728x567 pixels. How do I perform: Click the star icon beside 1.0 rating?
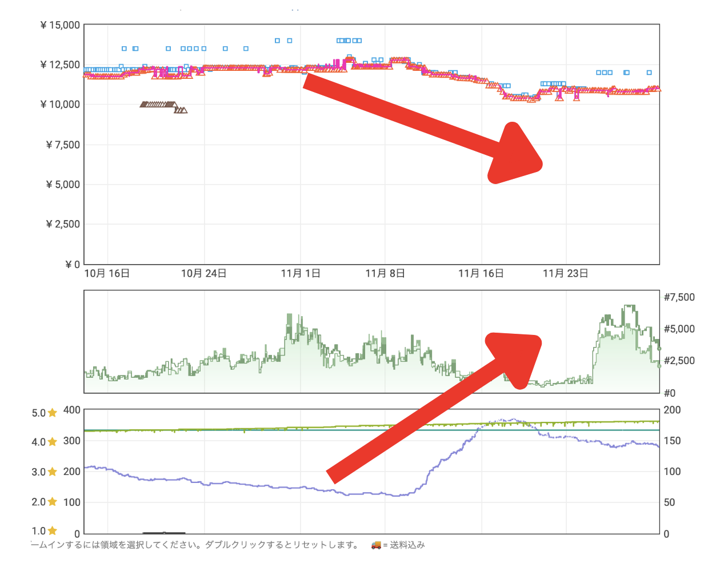point(53,531)
